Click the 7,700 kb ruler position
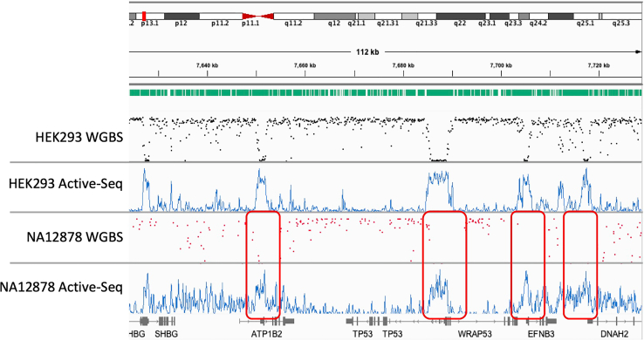The height and width of the screenshot is (340, 644). 501,65
